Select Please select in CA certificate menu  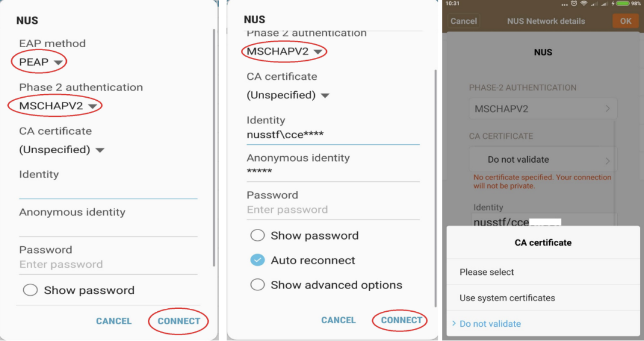(x=487, y=272)
